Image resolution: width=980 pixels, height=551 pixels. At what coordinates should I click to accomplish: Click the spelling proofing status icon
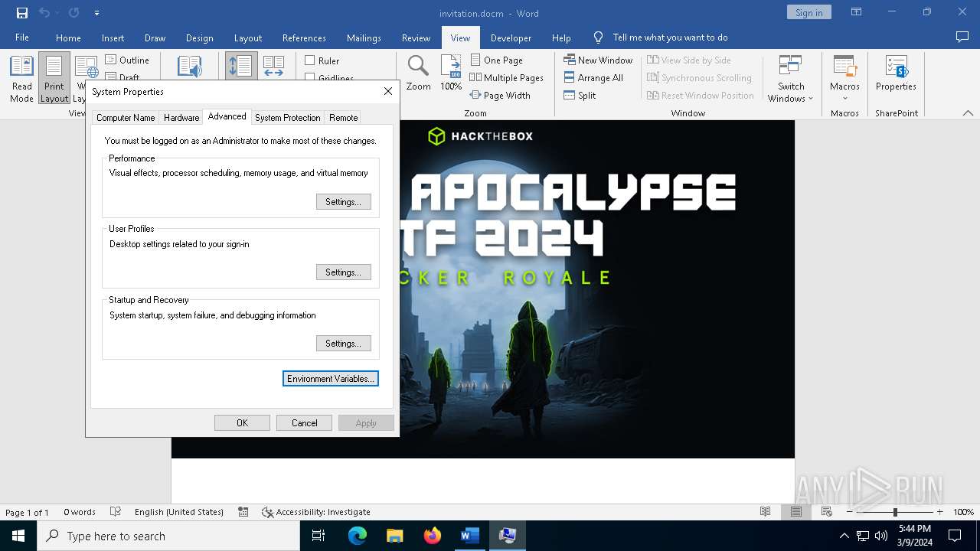coord(116,512)
